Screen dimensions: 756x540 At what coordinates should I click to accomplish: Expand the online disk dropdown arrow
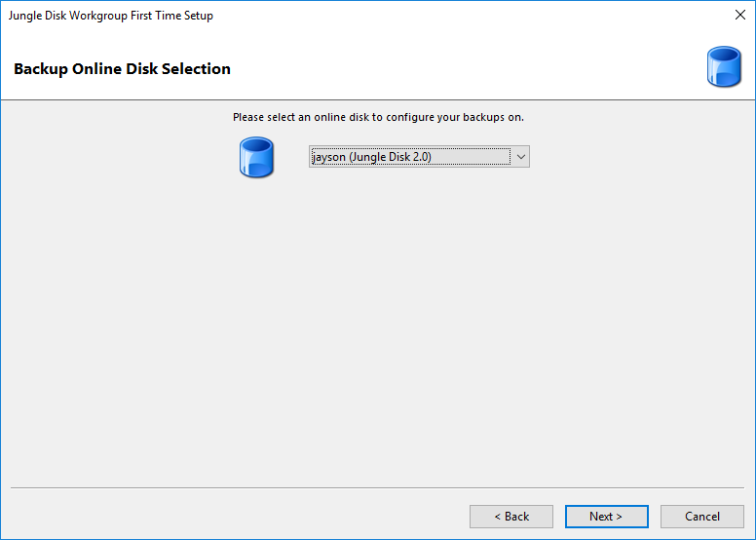click(x=520, y=157)
